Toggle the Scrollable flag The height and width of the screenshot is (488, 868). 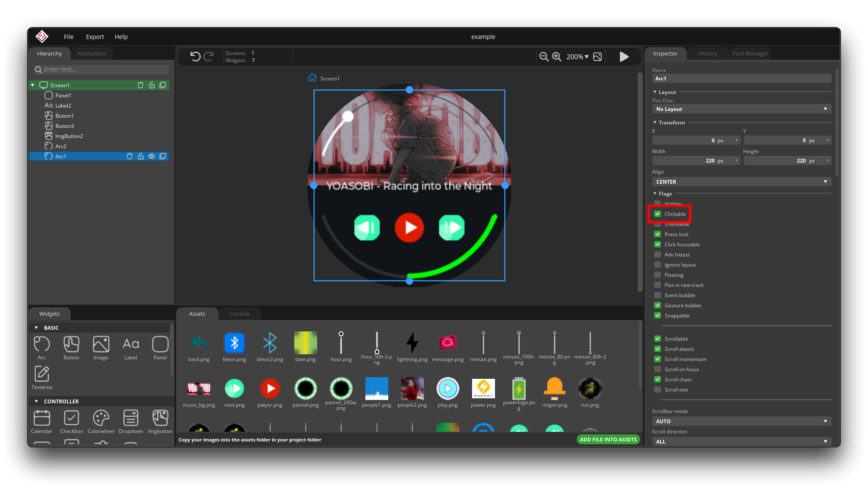(658, 339)
